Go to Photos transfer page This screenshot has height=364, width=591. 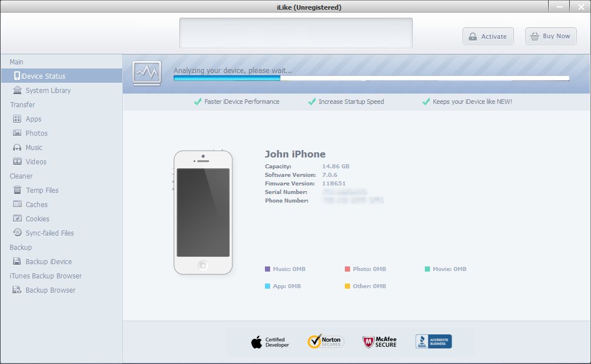tap(62, 134)
